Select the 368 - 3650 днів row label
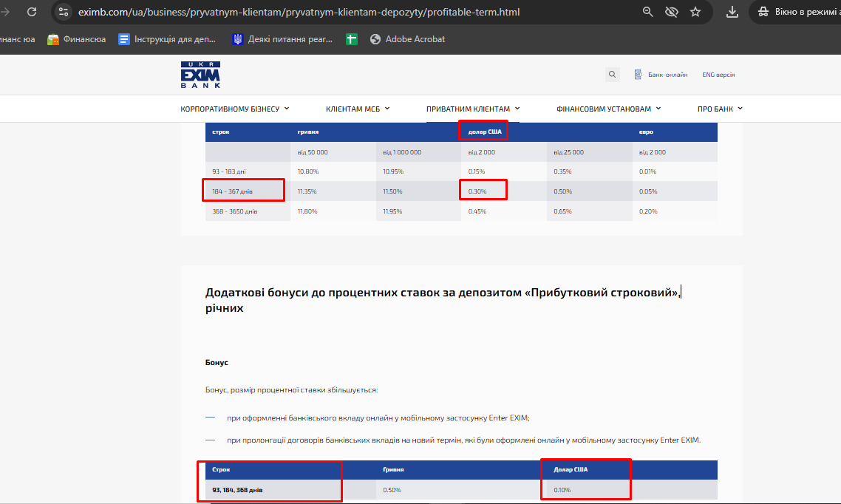The width and height of the screenshot is (841, 504). [235, 211]
